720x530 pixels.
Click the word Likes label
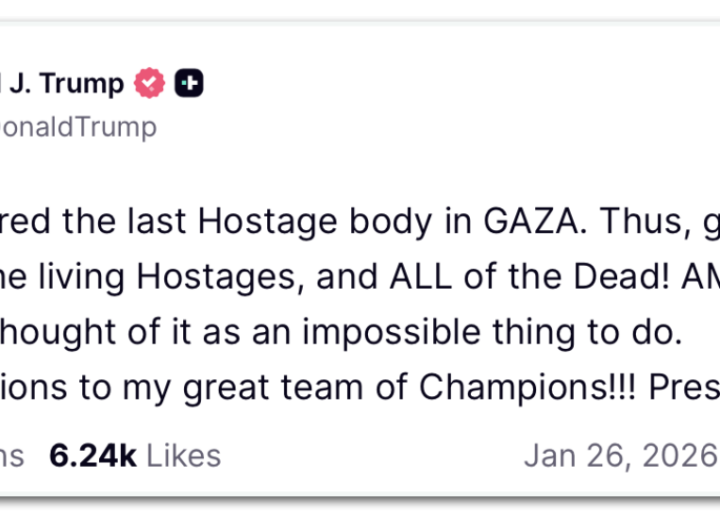pyautogui.click(x=184, y=455)
